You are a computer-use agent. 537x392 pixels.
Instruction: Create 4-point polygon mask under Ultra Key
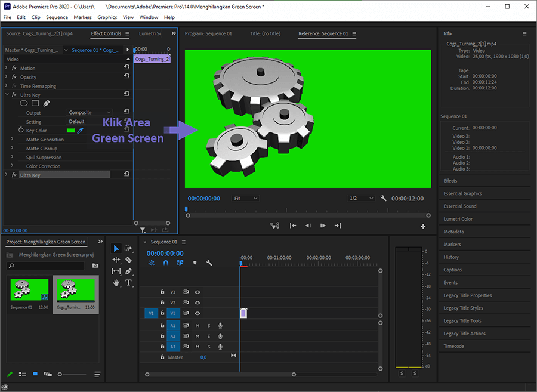coord(35,103)
